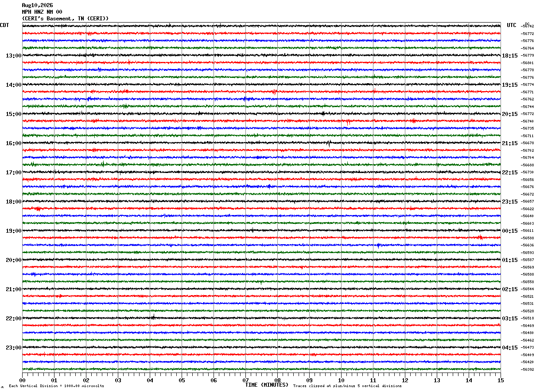The height and width of the screenshot is (392, 536).
Task: Click the 'UTC' timezone label
Action: [512, 25]
